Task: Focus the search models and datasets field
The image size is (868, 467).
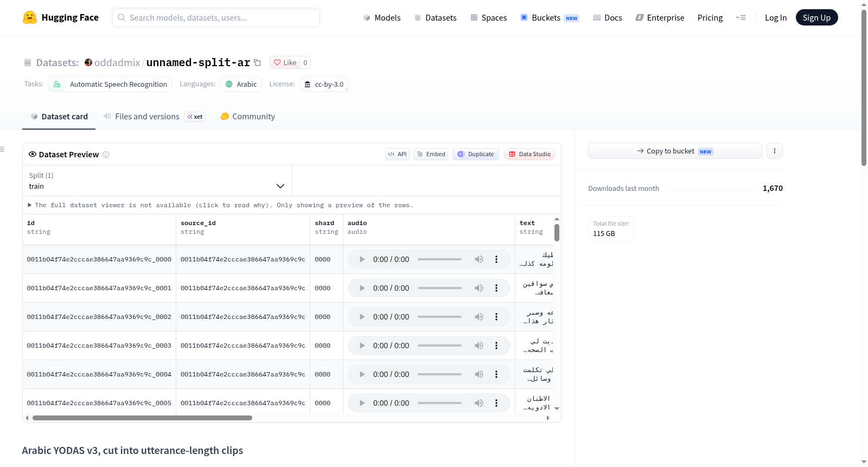Action: pyautogui.click(x=216, y=17)
